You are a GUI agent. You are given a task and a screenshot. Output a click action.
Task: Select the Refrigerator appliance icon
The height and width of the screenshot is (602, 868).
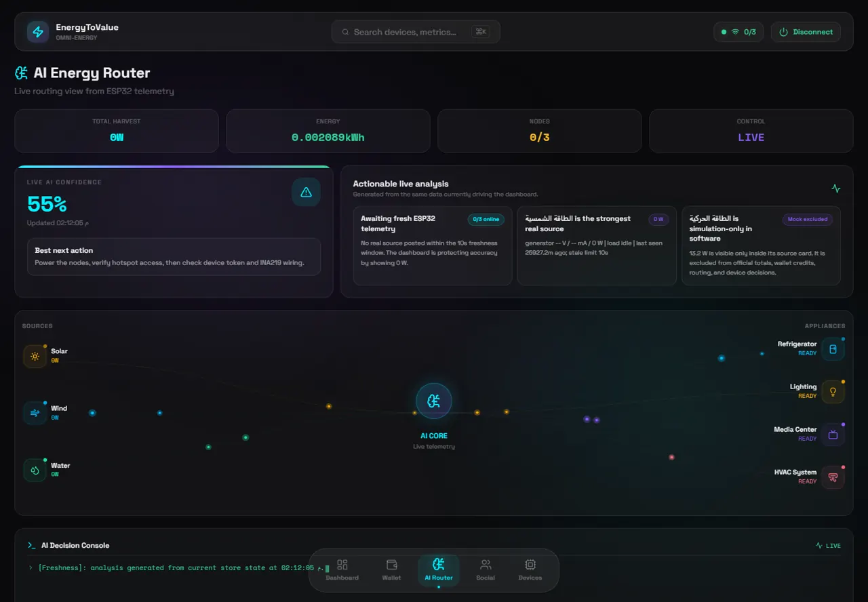click(833, 349)
